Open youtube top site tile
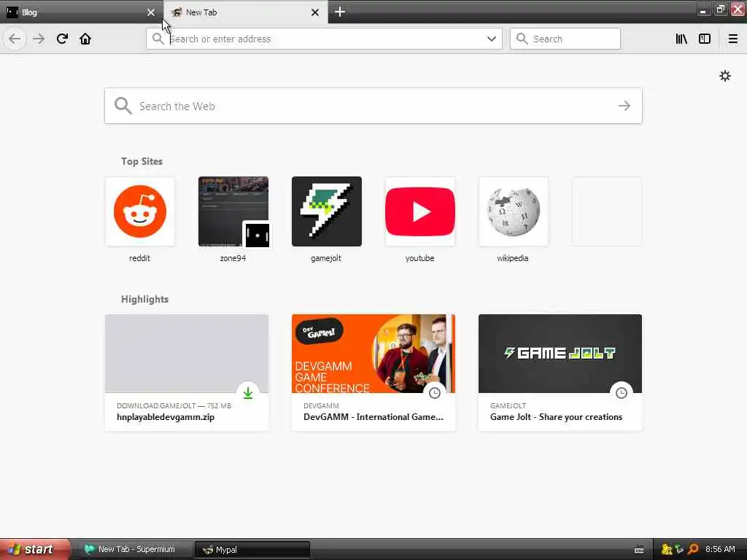Screen dimensions: 747x560 420,211
